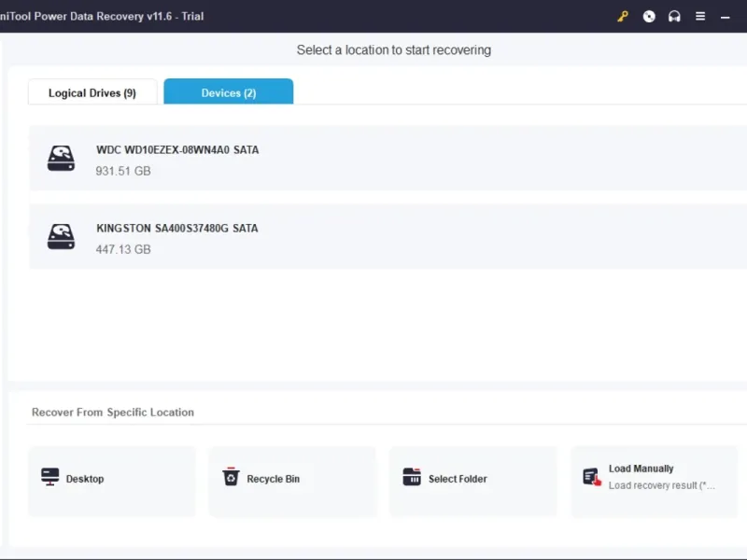Select the Devices (2) tab
Image resolution: width=747 pixels, height=560 pixels.
[x=229, y=91]
